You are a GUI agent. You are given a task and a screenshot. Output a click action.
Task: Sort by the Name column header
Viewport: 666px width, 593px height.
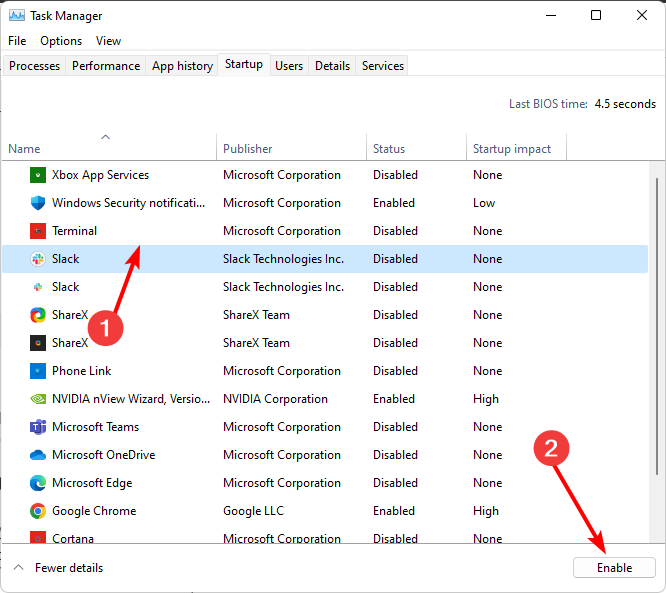click(109, 147)
